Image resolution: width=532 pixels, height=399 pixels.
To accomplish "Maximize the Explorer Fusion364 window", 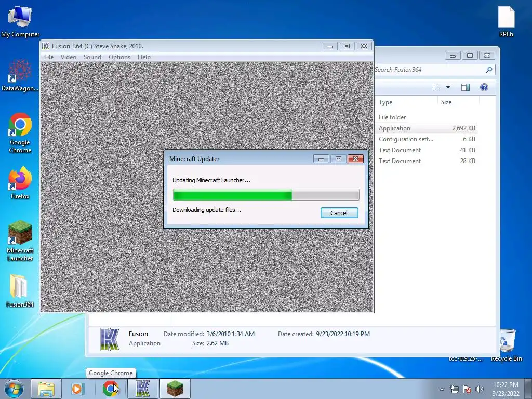I will coord(470,55).
